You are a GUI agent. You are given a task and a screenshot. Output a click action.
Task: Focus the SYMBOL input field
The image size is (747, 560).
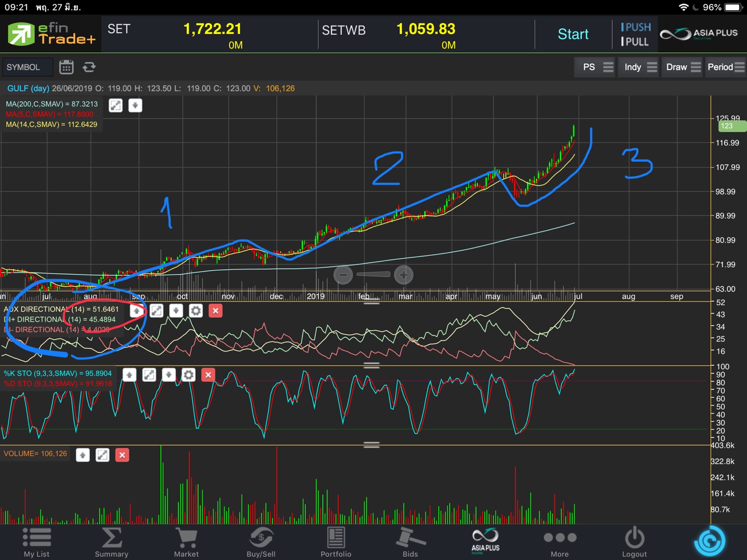click(x=27, y=67)
